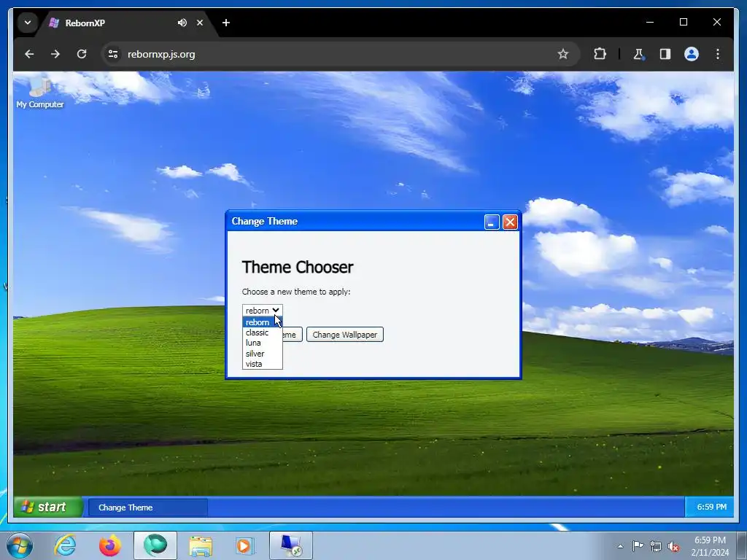Select reborn in theme list
747x560 pixels.
[x=262, y=322]
